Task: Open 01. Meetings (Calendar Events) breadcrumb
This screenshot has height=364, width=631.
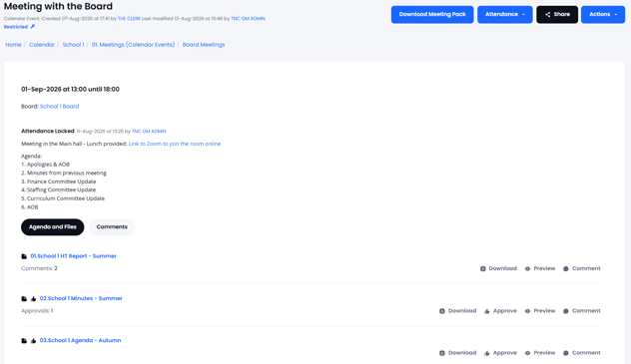Action: click(133, 45)
